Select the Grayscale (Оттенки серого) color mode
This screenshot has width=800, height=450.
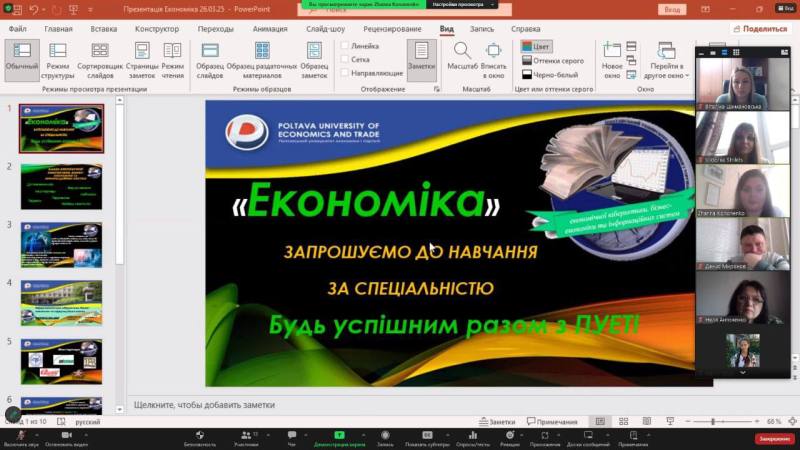(556, 60)
